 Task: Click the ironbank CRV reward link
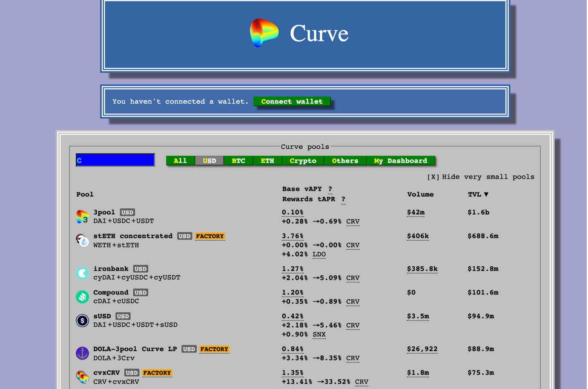coord(353,278)
